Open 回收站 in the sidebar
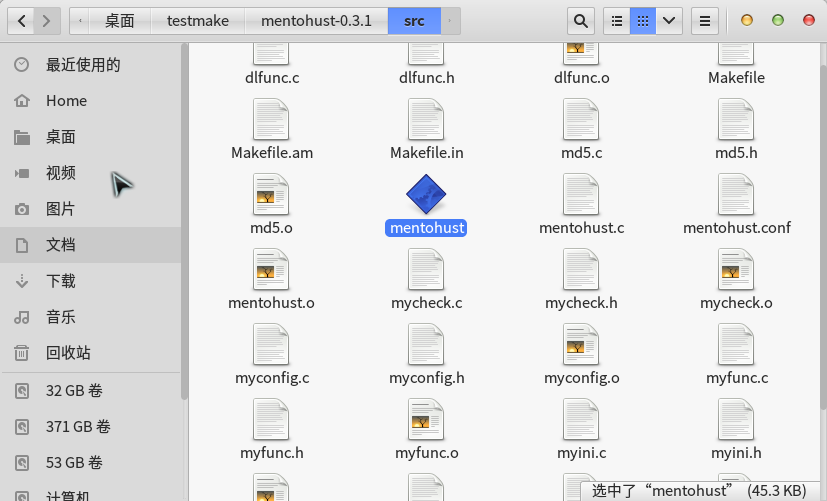 pyautogui.click(x=91, y=353)
